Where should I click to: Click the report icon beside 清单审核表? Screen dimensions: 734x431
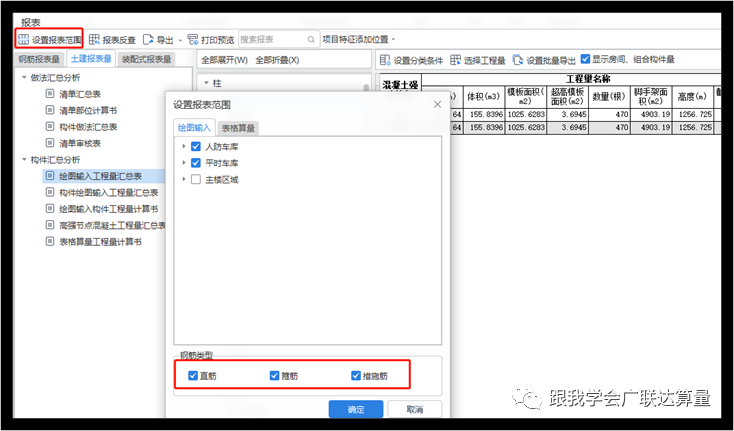click(50, 143)
